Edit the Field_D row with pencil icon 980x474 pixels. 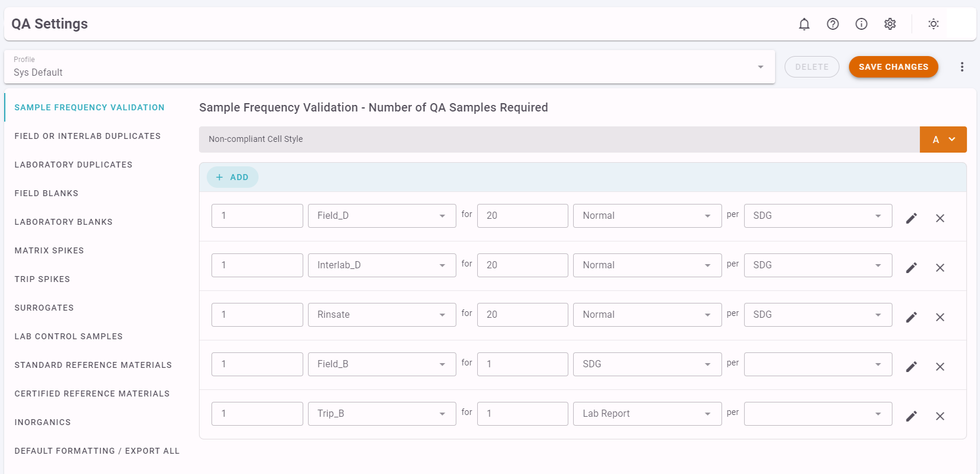[x=911, y=218]
